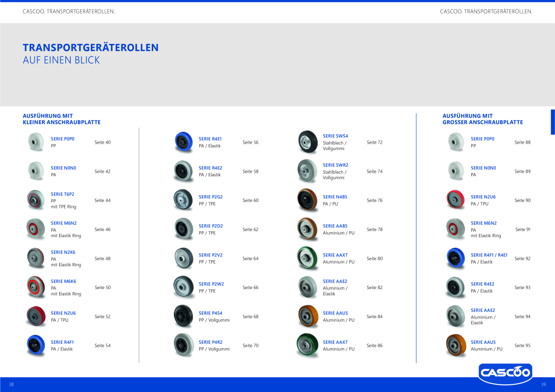Screen dimensions: 555x392
Task: Select the SERIE N2K6 wheel picture
Action: 36,258
